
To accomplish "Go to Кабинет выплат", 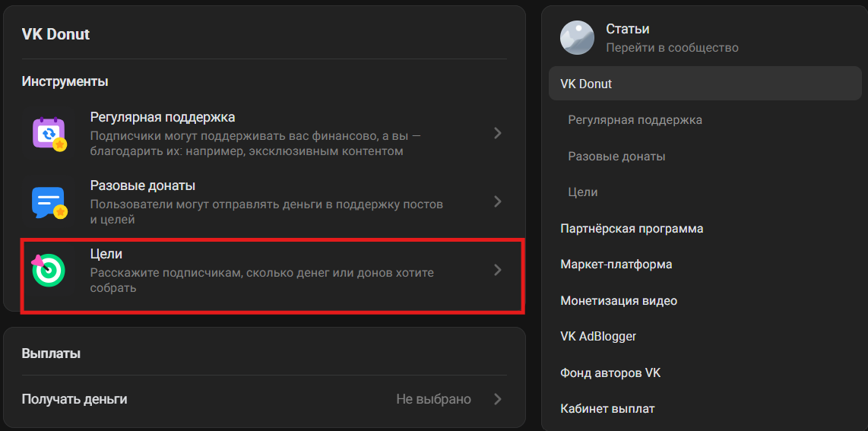I will tap(607, 408).
